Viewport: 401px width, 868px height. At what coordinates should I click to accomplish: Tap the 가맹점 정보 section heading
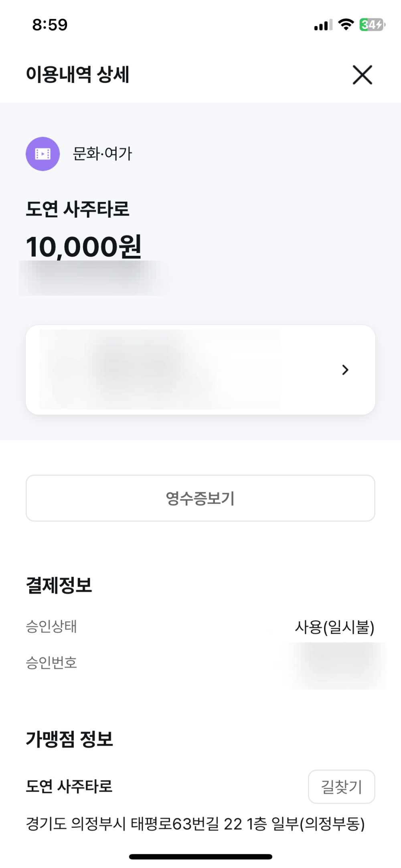coord(69,739)
